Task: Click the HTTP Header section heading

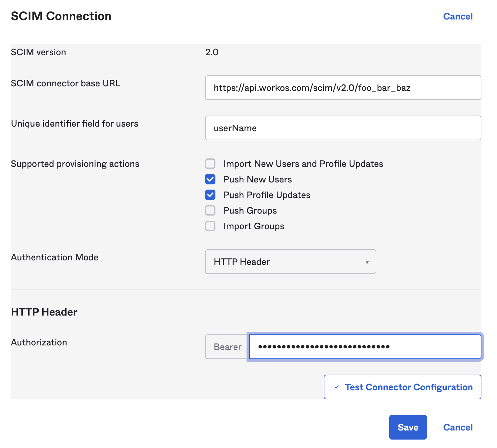Action: click(x=44, y=312)
